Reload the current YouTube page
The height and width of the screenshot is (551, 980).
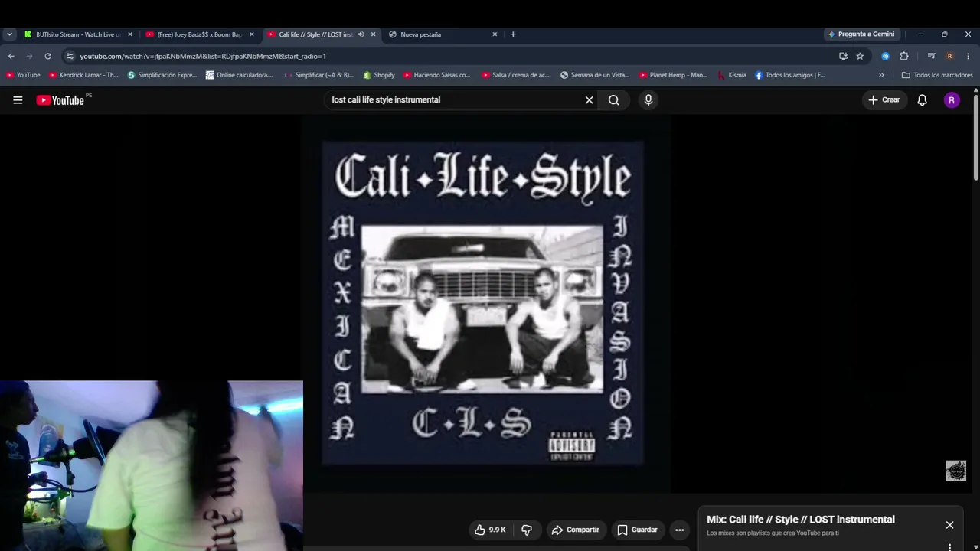click(47, 56)
